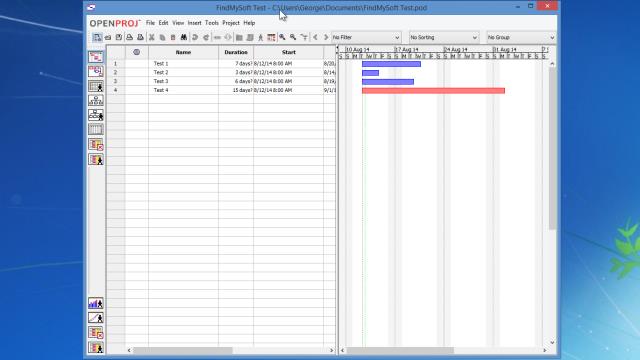Open the Task Usage view icon

click(x=96, y=144)
